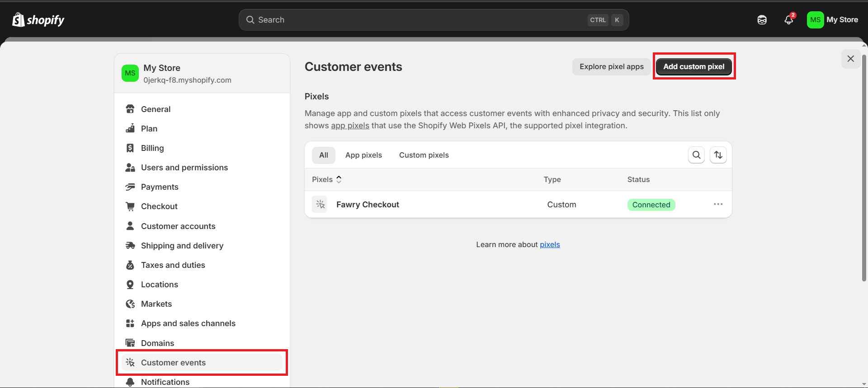The width and height of the screenshot is (868, 388).
Task: Follow the app pixels link
Action: click(x=350, y=126)
